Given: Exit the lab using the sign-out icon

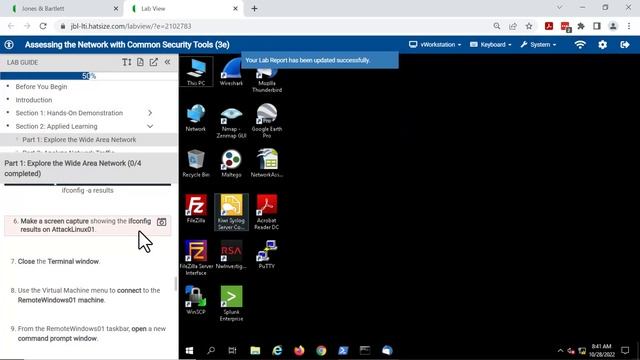Looking at the screenshot, I should click(625, 44).
